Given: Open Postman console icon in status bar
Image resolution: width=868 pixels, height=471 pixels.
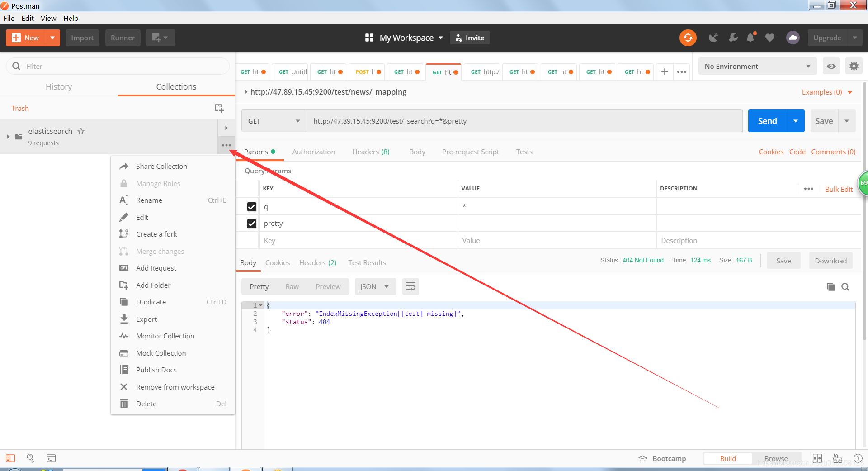Looking at the screenshot, I should tap(51, 458).
